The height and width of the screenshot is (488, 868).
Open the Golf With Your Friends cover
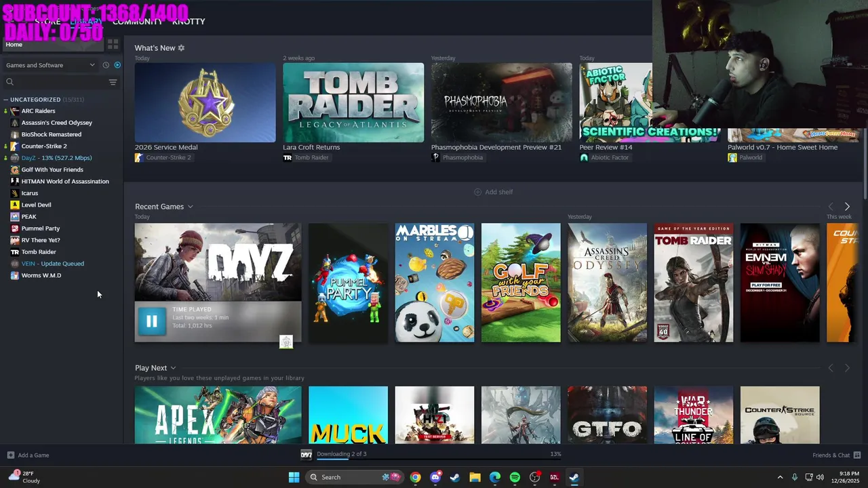pos(521,283)
